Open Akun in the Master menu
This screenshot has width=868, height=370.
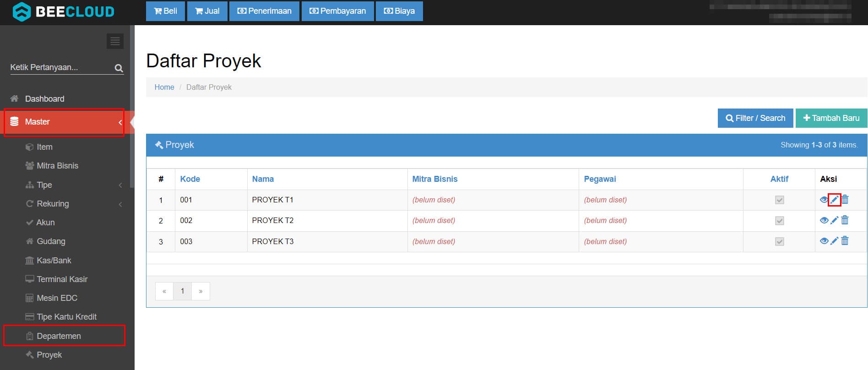[x=45, y=223]
